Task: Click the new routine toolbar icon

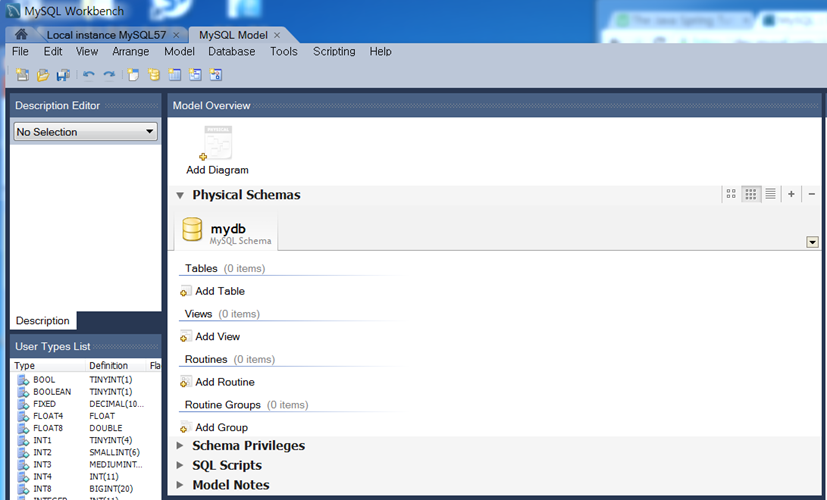Action: point(216,75)
